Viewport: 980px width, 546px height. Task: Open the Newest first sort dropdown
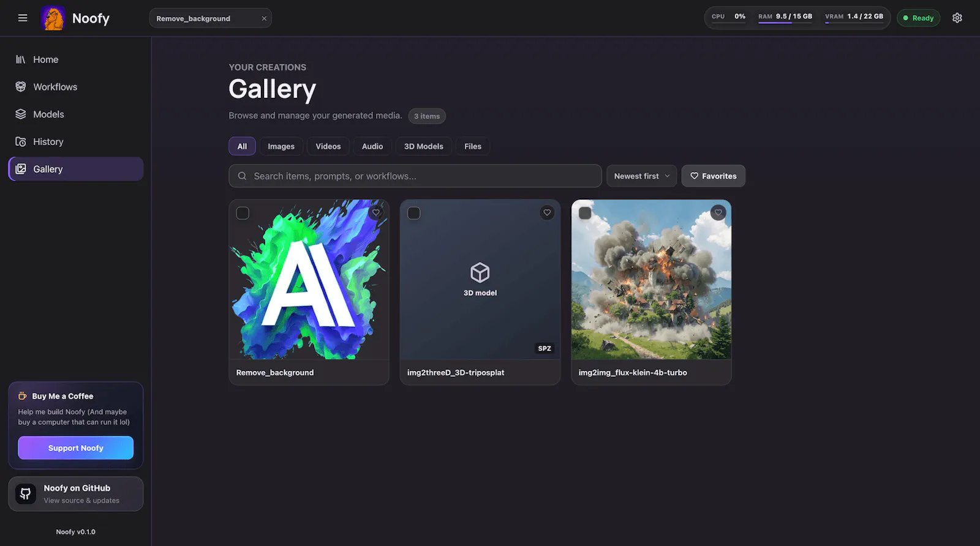[x=642, y=176]
